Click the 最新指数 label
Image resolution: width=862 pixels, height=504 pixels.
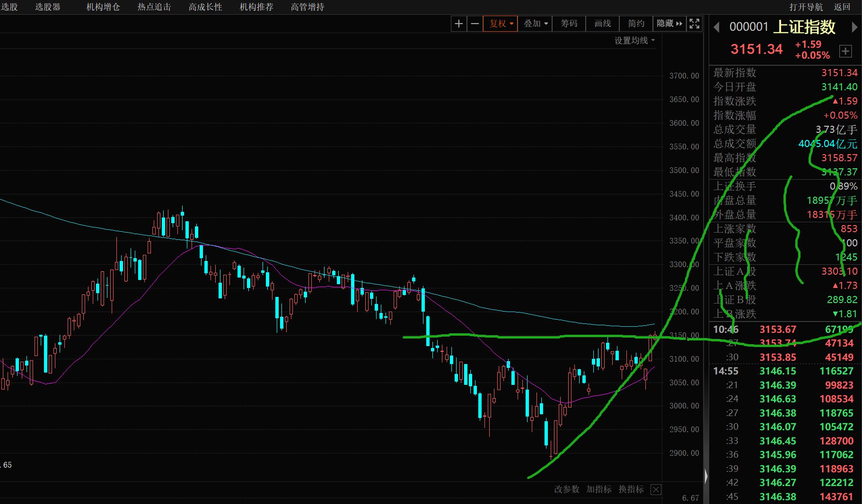click(x=735, y=73)
